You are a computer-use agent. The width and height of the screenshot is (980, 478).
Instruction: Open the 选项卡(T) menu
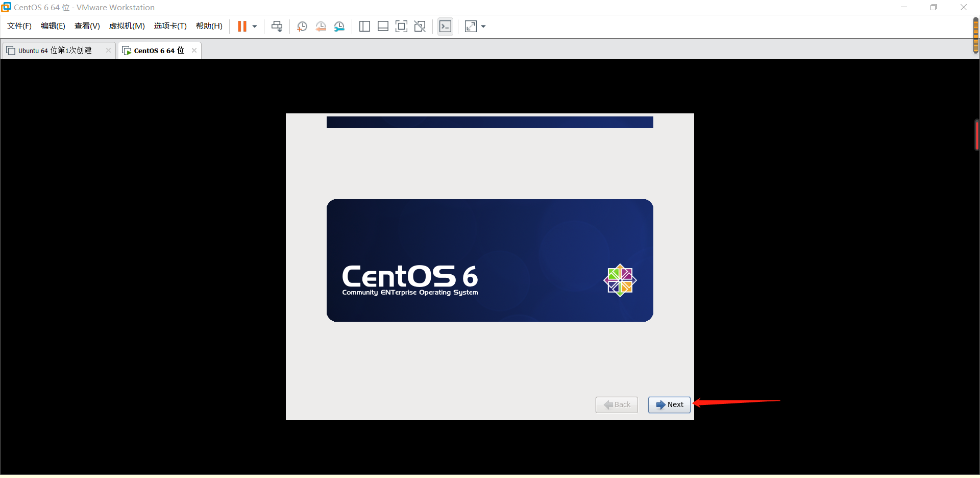(x=170, y=26)
